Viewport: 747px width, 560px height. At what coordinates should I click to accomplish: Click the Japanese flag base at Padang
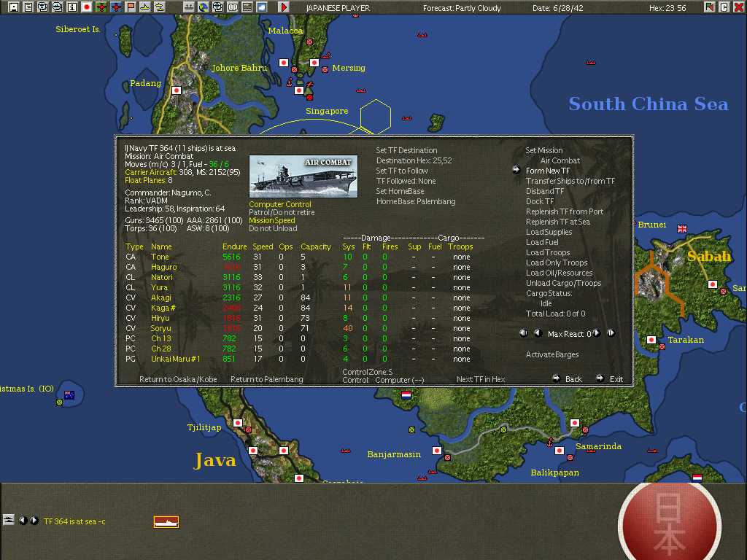click(x=177, y=90)
